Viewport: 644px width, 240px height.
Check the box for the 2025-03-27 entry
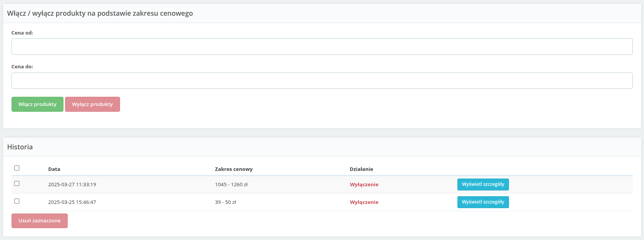[17, 184]
